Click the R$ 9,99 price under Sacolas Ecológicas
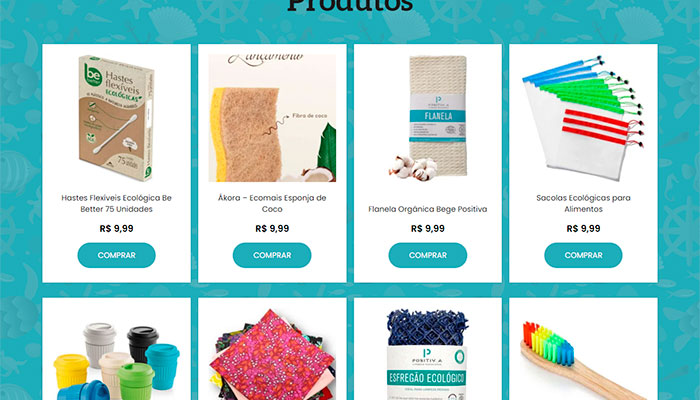700x400 pixels. (x=583, y=229)
